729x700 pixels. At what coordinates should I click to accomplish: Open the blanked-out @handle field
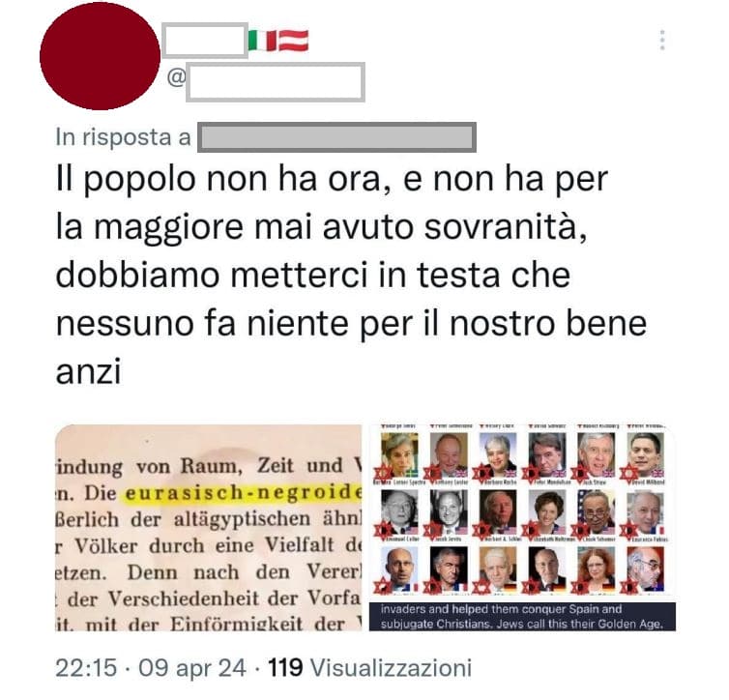point(276,82)
